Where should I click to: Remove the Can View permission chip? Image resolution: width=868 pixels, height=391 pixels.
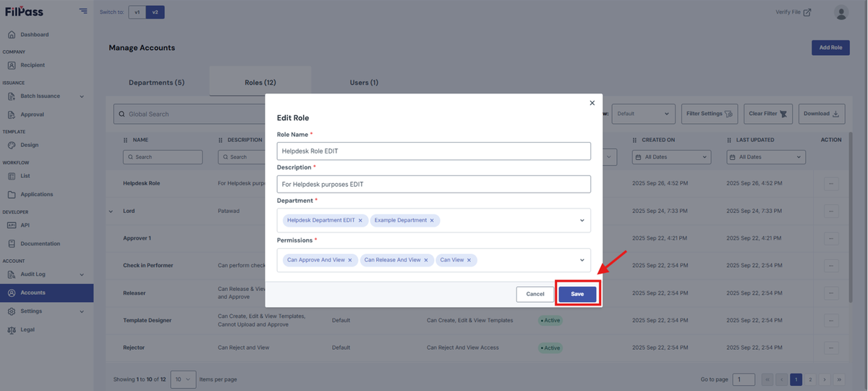469,260
